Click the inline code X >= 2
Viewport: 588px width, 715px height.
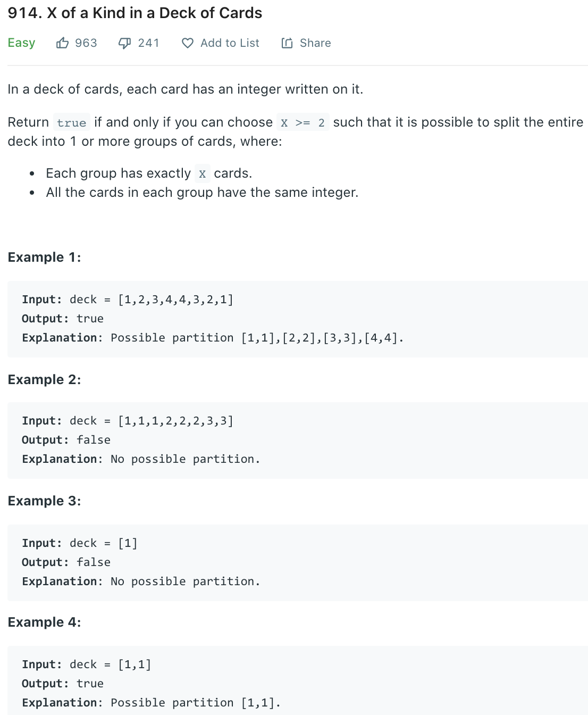(x=303, y=122)
